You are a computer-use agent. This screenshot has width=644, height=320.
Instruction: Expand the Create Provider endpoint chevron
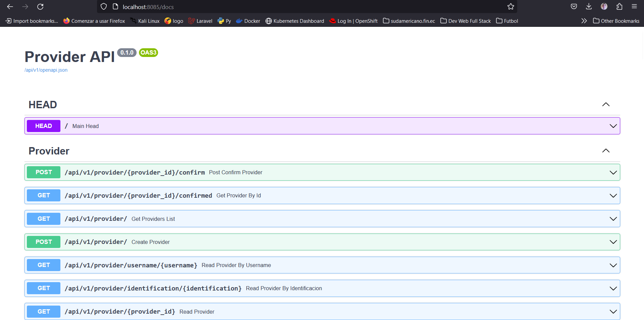coord(613,242)
